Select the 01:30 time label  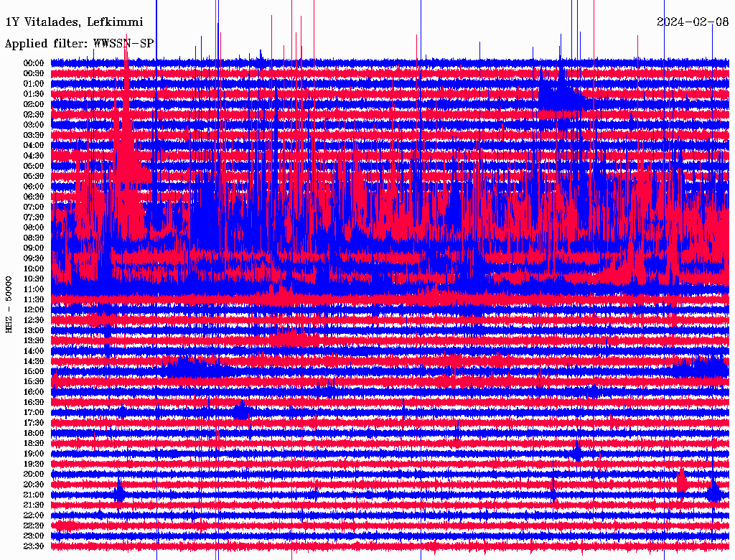34,94
